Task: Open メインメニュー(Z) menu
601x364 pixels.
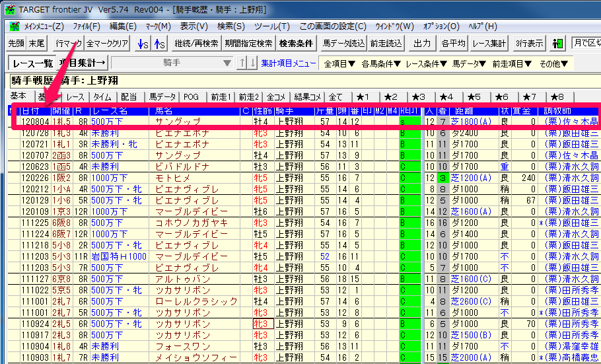Action: (44, 26)
